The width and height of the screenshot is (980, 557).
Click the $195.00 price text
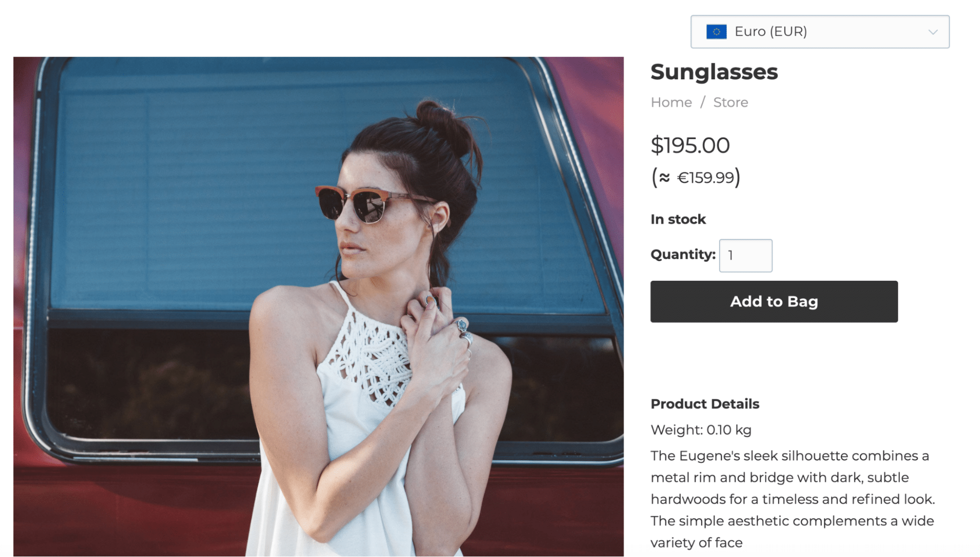click(x=690, y=145)
